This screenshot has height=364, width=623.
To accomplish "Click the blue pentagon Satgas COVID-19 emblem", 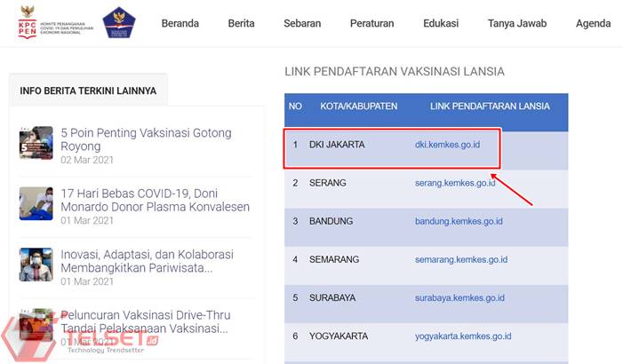I will (119, 22).
